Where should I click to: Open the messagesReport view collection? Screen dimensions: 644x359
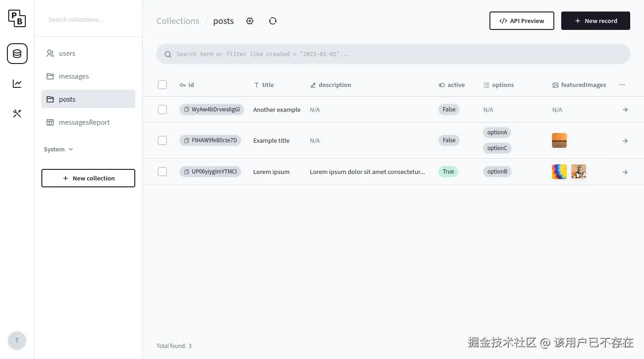point(88,122)
